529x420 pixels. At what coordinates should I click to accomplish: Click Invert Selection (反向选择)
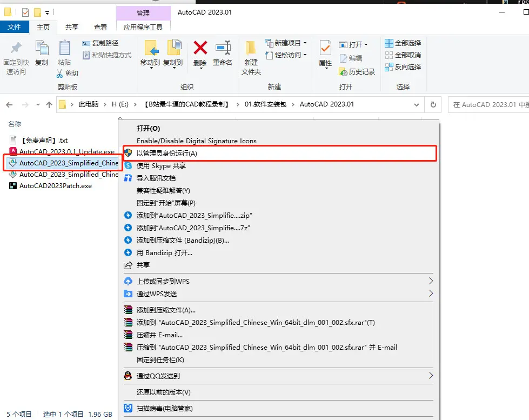pyautogui.click(x=403, y=67)
